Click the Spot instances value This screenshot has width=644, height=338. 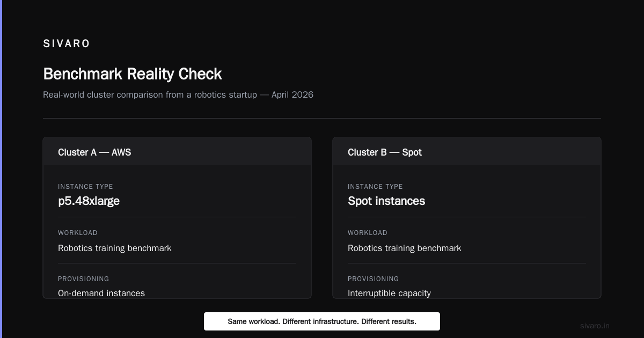[386, 201]
